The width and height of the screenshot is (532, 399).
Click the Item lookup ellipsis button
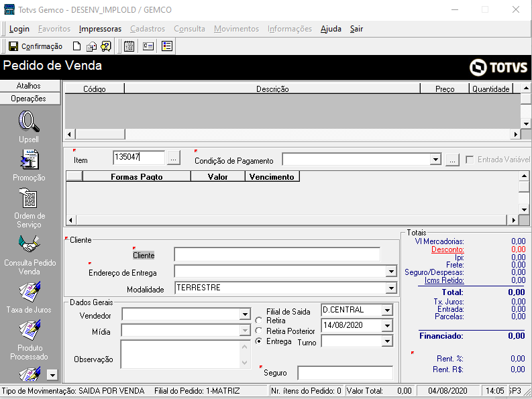coord(173,158)
